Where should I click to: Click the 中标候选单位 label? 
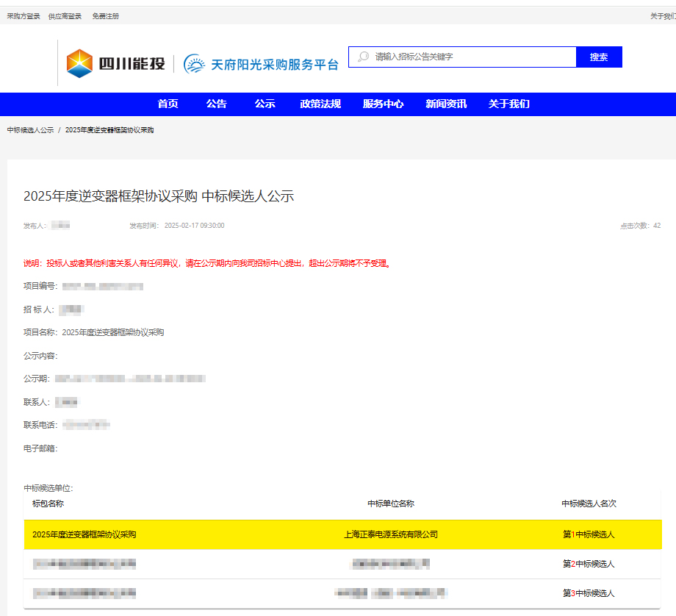tap(48, 488)
